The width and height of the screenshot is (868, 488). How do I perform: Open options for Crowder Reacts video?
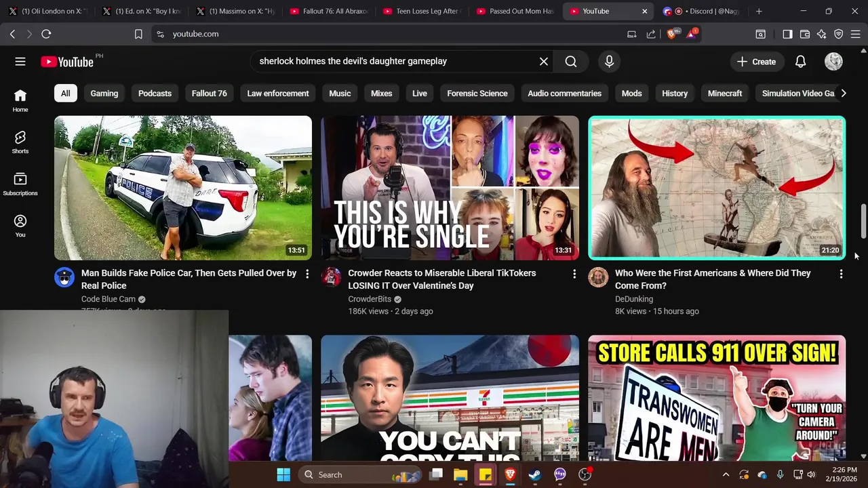tap(574, 274)
